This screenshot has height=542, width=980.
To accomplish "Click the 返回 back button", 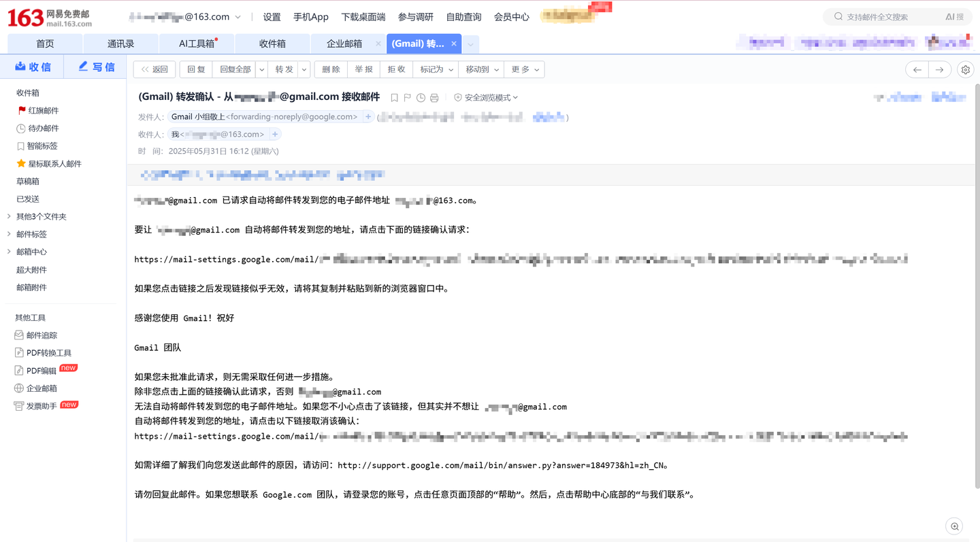I will coord(154,69).
